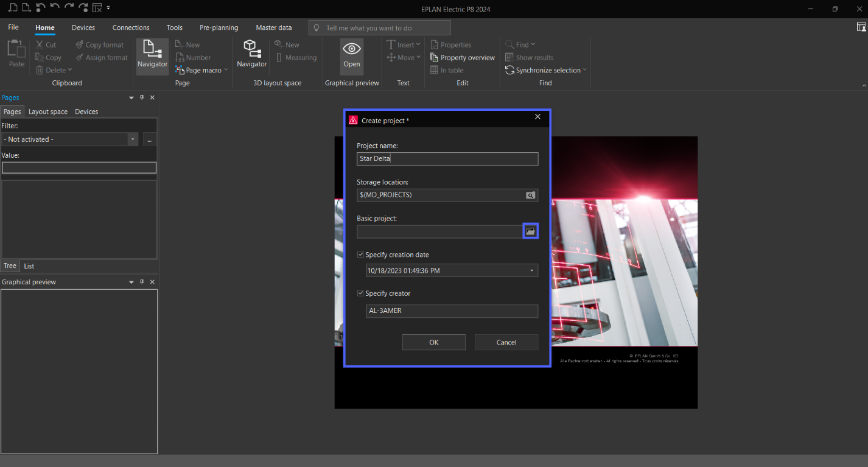Viewport: 868px width, 467px height.
Task: Click OK to create the project
Action: (433, 342)
